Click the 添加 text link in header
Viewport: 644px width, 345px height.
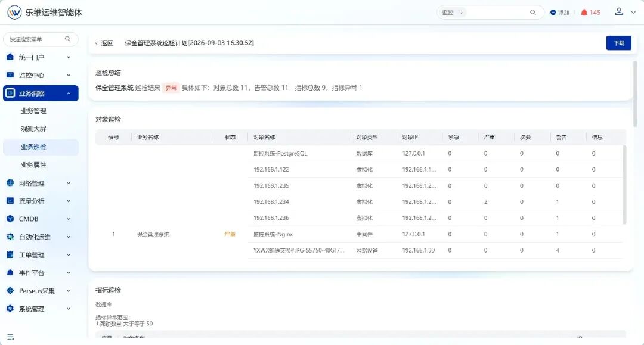click(x=564, y=13)
